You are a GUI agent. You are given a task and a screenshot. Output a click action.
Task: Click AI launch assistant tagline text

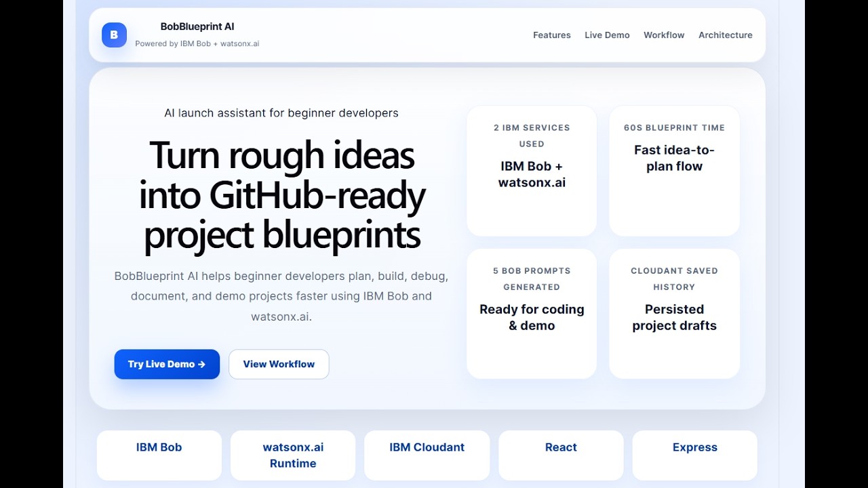coord(281,113)
